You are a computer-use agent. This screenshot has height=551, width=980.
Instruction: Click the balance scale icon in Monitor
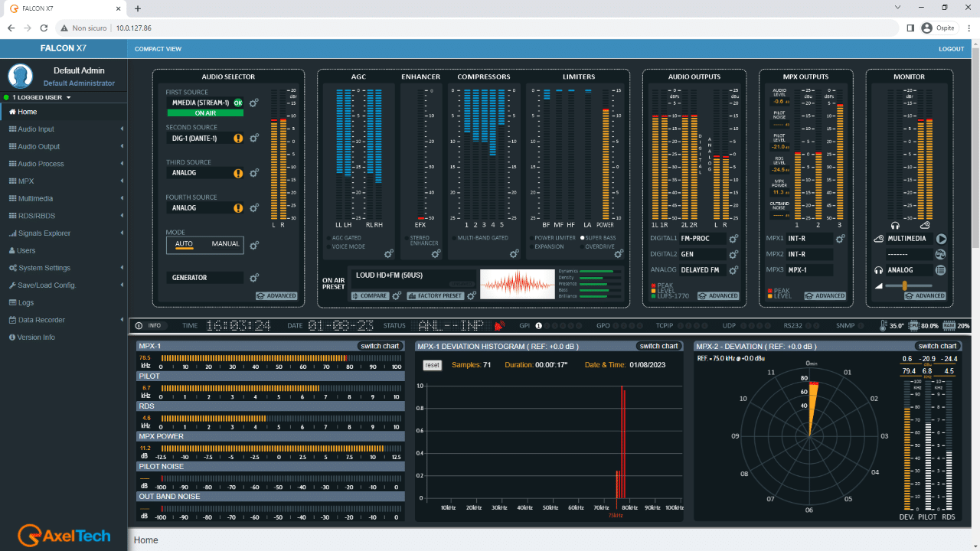coord(941,254)
